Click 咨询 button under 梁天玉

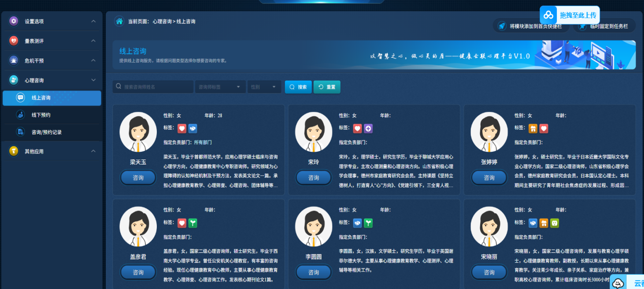point(138,177)
